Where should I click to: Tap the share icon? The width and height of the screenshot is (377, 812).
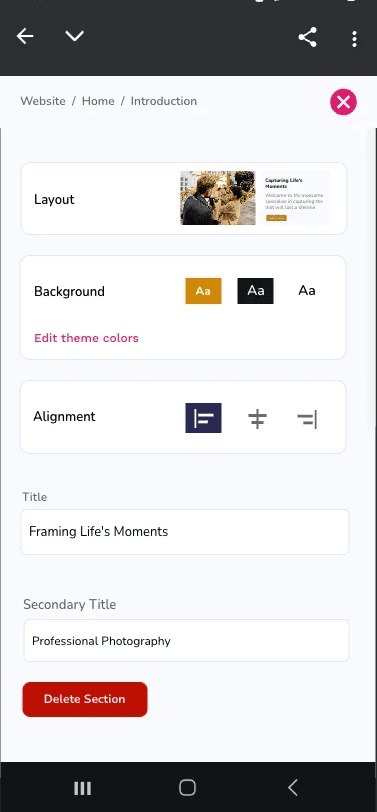308,37
